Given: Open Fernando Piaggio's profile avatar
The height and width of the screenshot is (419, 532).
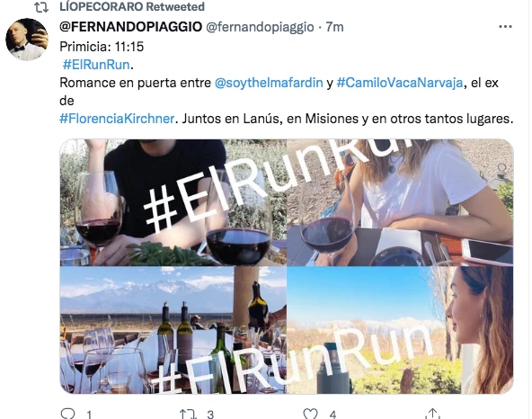Looking at the screenshot, I should coord(27,40).
